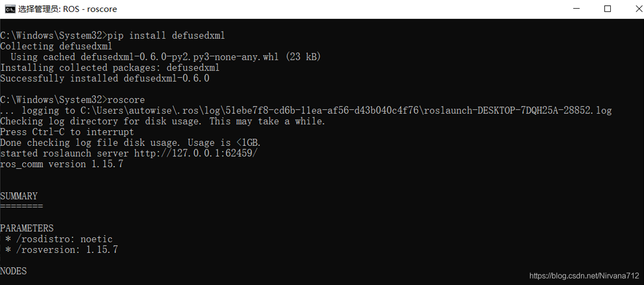Screen dimensions: 644x285
Task: Select the line 'Press Ctrl-C to interrupt'
Action: (66, 132)
